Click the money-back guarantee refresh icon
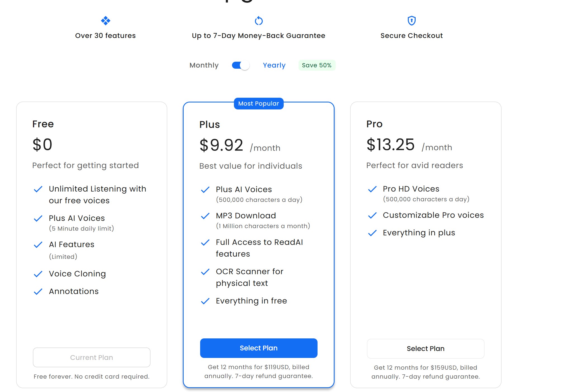 point(259,21)
